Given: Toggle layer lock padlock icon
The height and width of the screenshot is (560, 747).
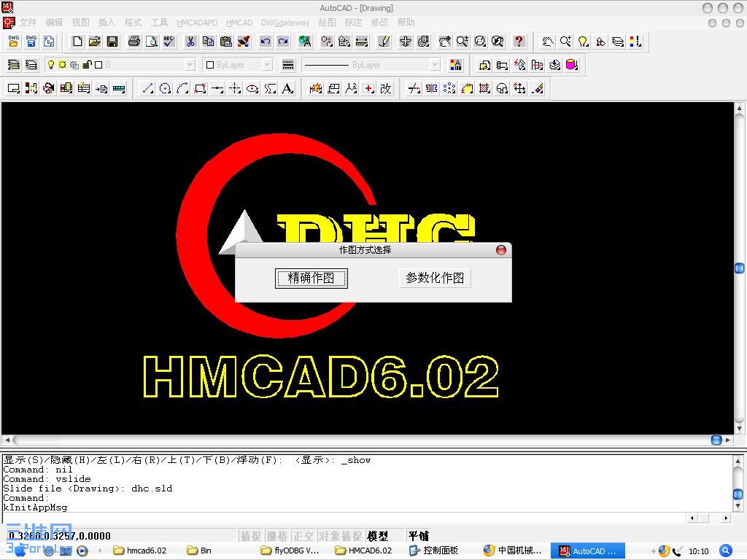Looking at the screenshot, I should click(87, 65).
